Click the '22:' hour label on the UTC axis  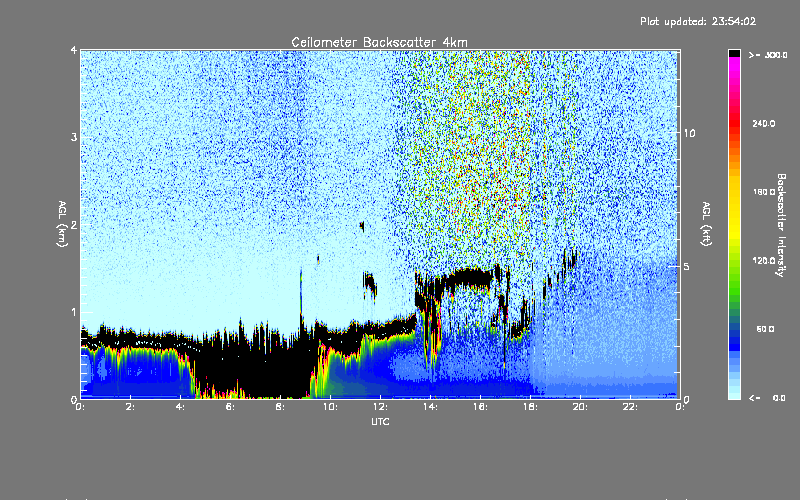point(630,407)
